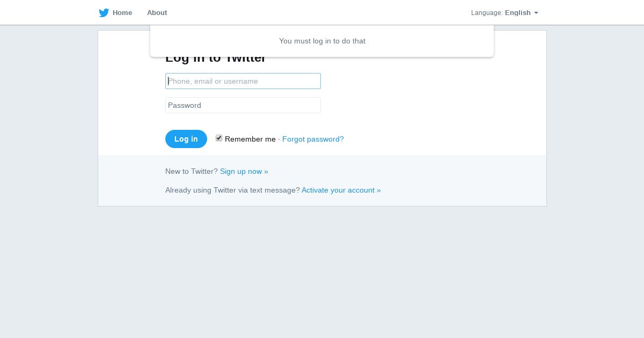This screenshot has height=338, width=644.
Task: Follow the "Sign up now »" link
Action: pos(244,171)
